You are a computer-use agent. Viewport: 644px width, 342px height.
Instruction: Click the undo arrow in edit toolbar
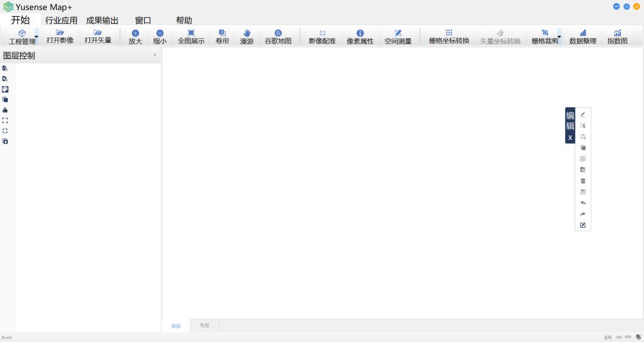point(583,203)
